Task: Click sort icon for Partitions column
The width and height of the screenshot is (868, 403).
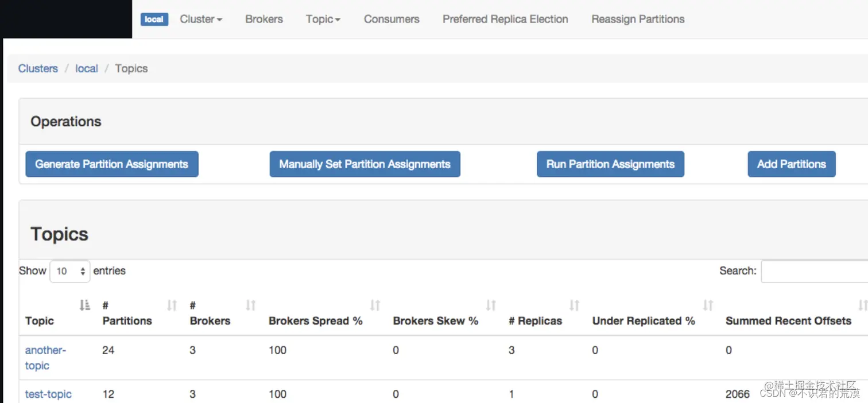Action: click(172, 305)
